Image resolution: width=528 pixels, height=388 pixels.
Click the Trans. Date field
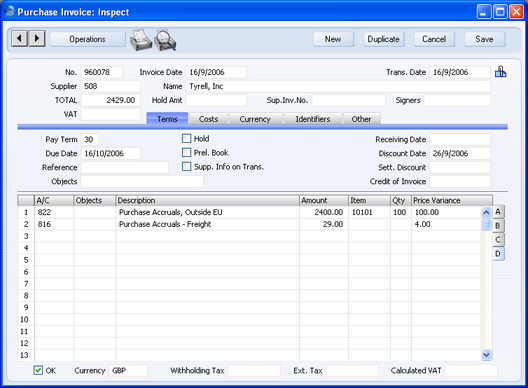[460, 72]
